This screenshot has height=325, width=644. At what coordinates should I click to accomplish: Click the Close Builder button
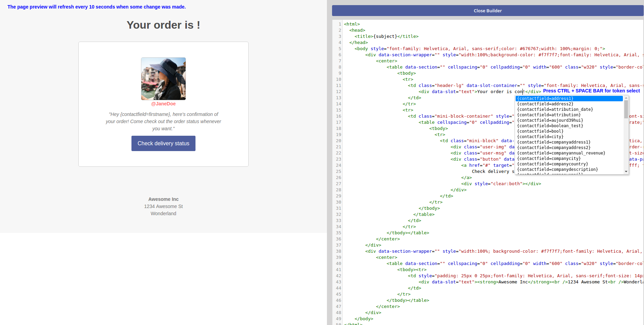[x=487, y=11]
